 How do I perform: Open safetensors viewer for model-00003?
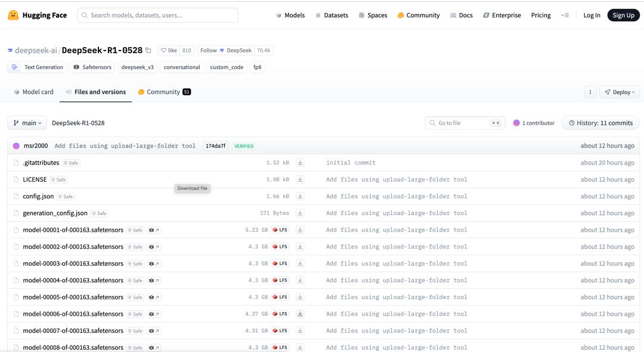coord(154,264)
